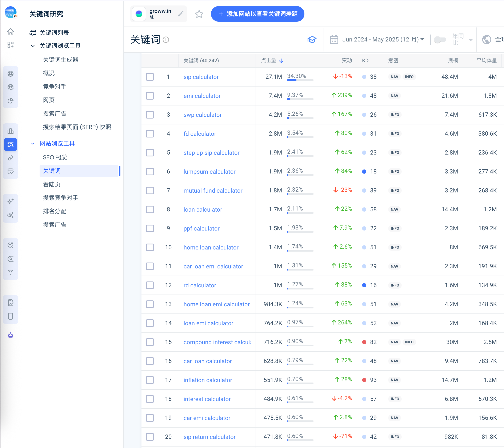Open the add-widgets grid icon
Screen dimensions: 504x448
(10, 45)
